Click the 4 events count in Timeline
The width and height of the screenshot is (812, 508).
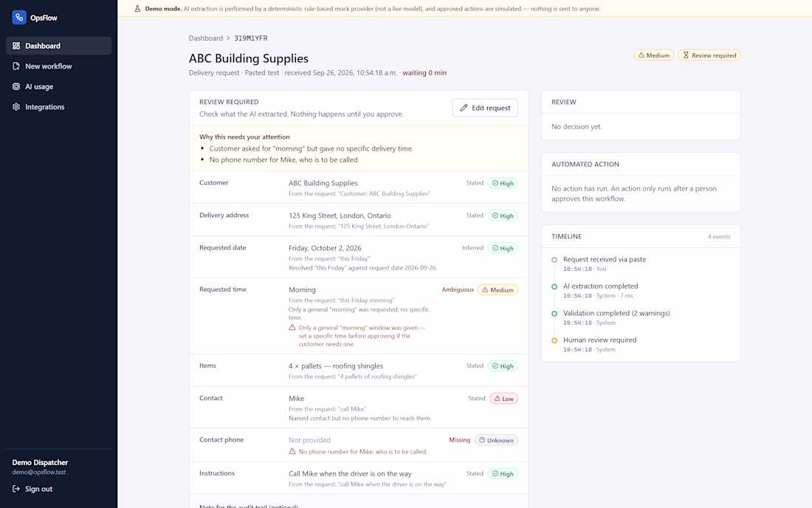(719, 237)
